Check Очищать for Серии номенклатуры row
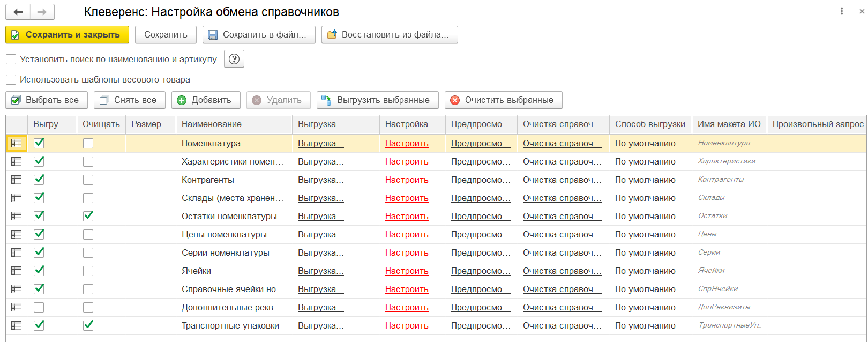868x342 pixels. pos(88,252)
